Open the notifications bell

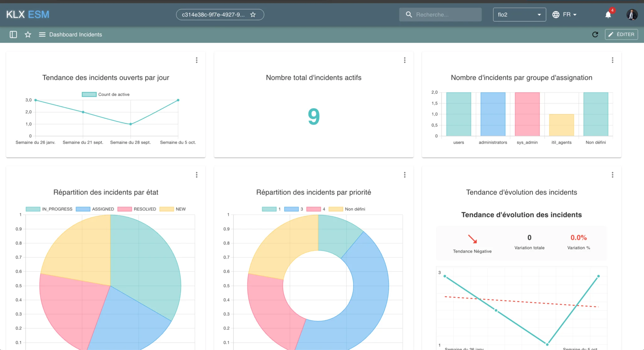pyautogui.click(x=608, y=15)
